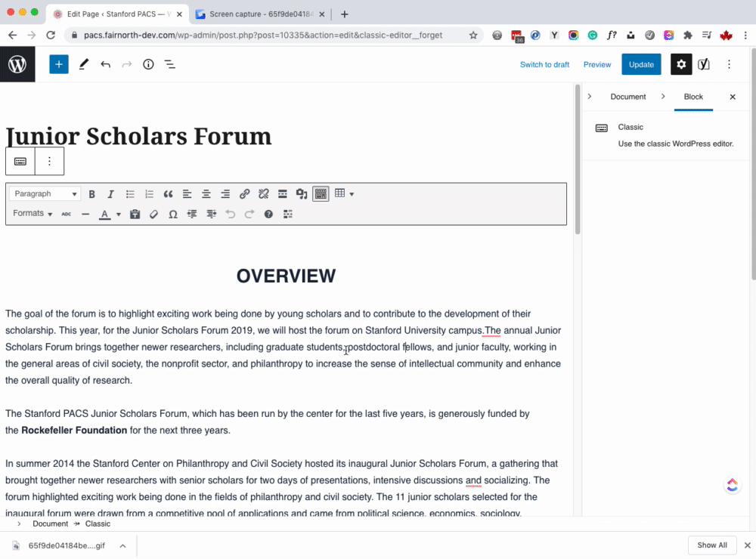This screenshot has height=559, width=756.
Task: Align text left
Action: point(187,193)
